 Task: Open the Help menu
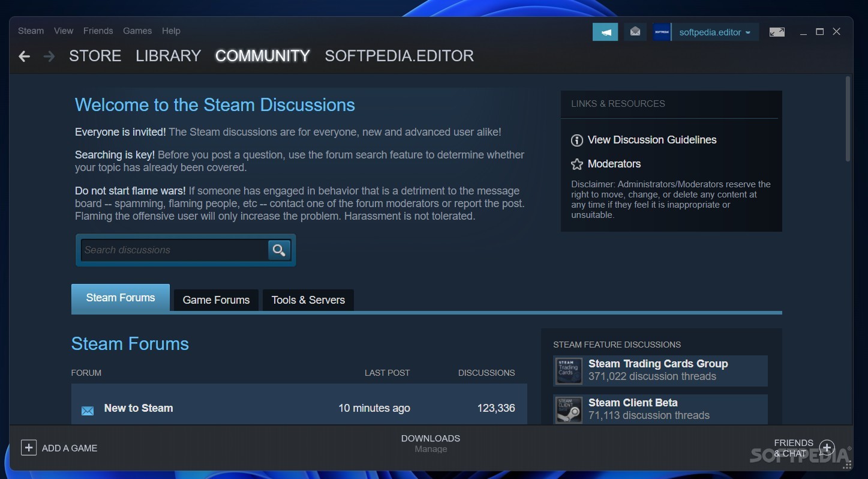[171, 31]
